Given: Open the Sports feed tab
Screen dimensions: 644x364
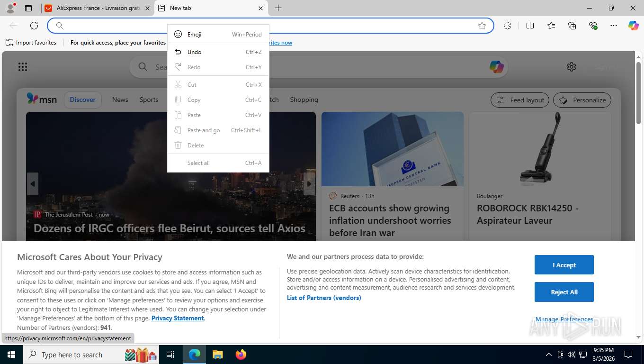Looking at the screenshot, I should (x=149, y=100).
